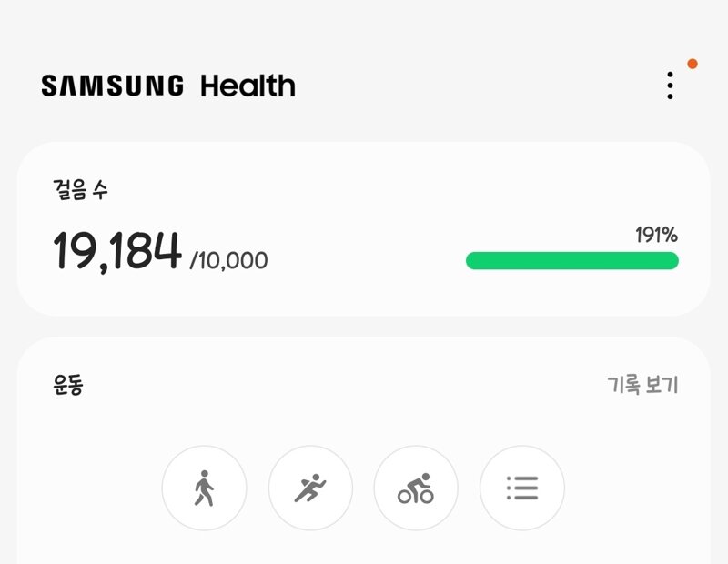Tap the 19,184 step count number
The image size is (728, 564).
(x=117, y=251)
